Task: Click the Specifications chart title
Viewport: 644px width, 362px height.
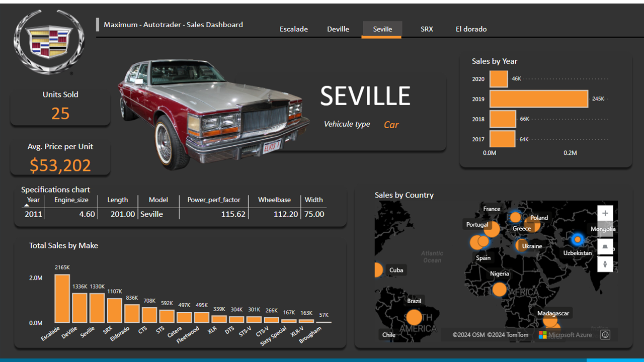Action: (x=55, y=190)
